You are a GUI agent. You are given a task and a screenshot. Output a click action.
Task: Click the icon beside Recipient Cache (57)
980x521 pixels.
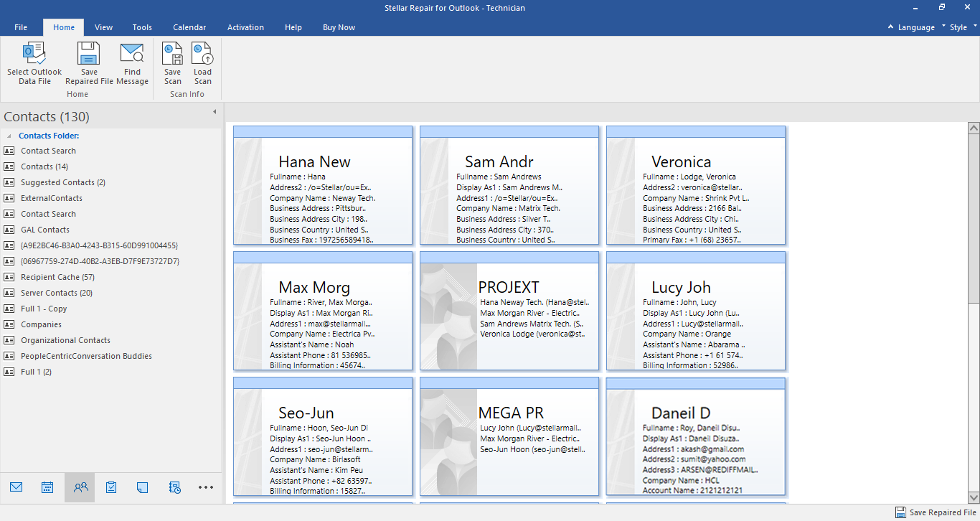click(9, 277)
